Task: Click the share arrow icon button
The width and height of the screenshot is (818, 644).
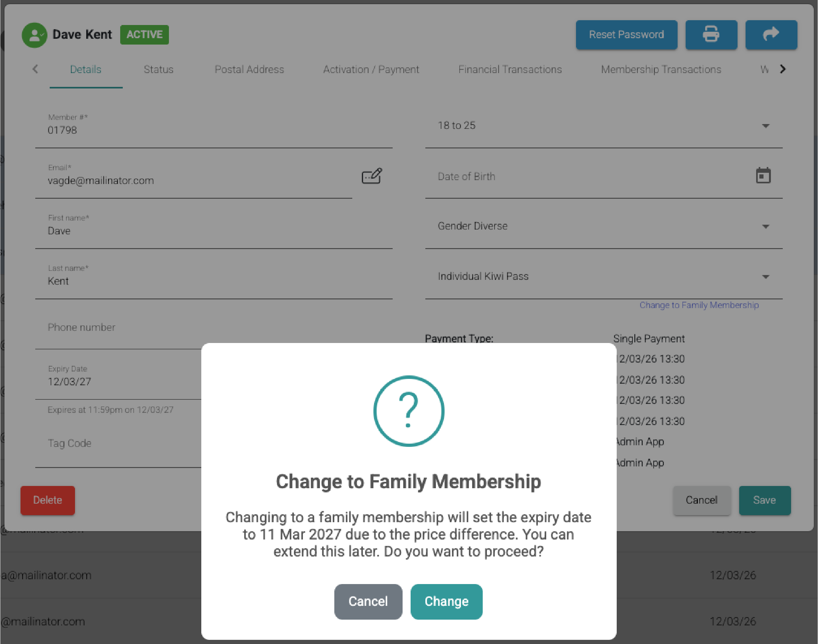Action: pos(771,35)
